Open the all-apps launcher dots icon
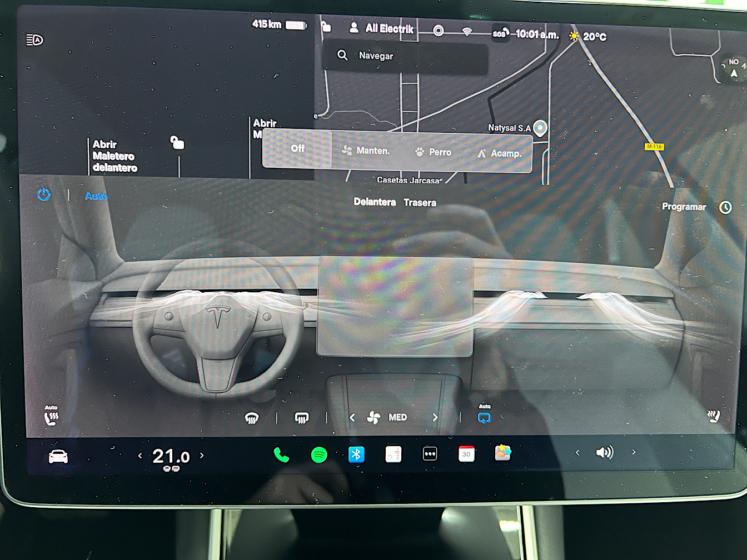 (x=430, y=454)
